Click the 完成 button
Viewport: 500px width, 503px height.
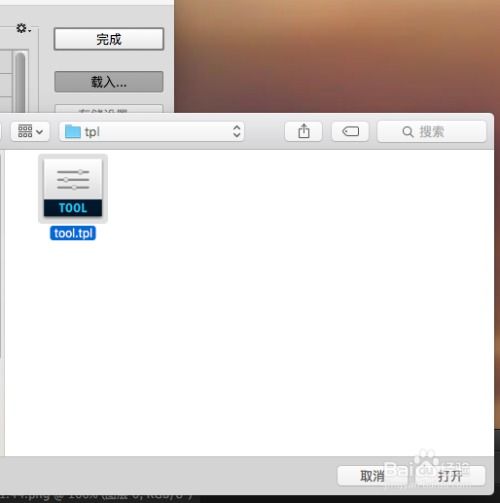point(109,39)
